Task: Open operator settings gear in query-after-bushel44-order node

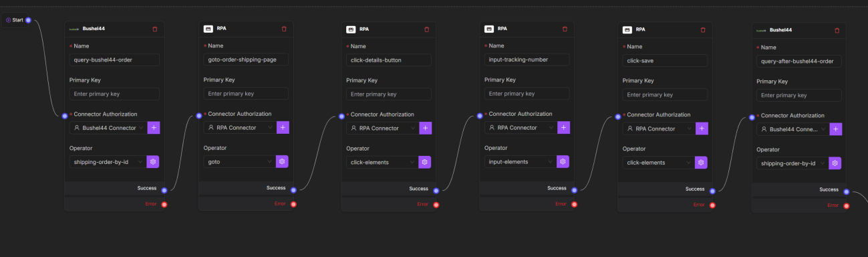Action: pyautogui.click(x=835, y=163)
